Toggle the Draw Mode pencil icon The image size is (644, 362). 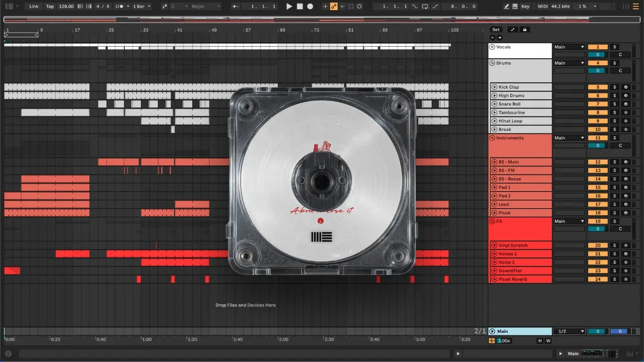507,7
